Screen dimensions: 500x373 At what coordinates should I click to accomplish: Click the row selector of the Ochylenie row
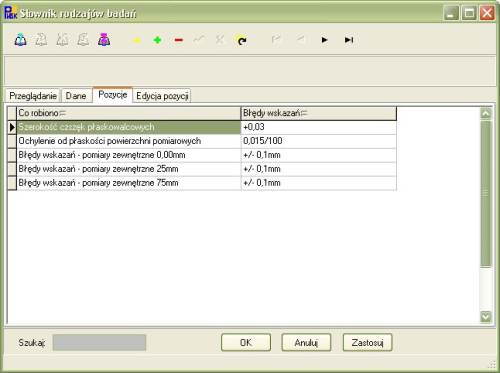pyautogui.click(x=12, y=141)
